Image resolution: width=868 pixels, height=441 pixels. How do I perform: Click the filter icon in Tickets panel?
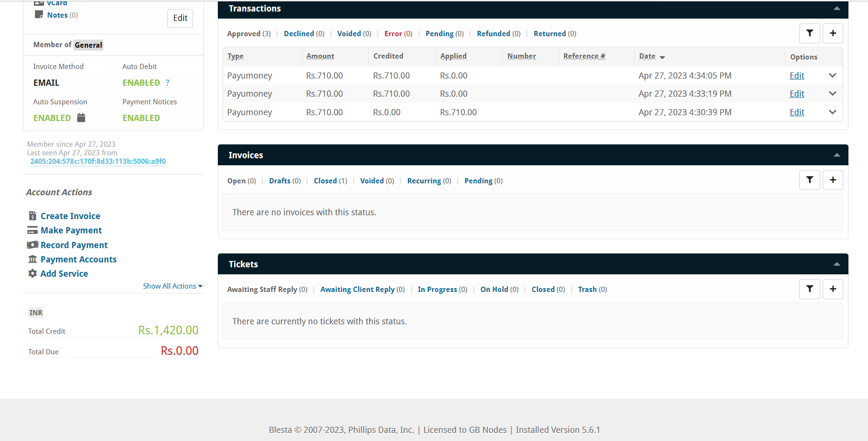click(x=809, y=289)
